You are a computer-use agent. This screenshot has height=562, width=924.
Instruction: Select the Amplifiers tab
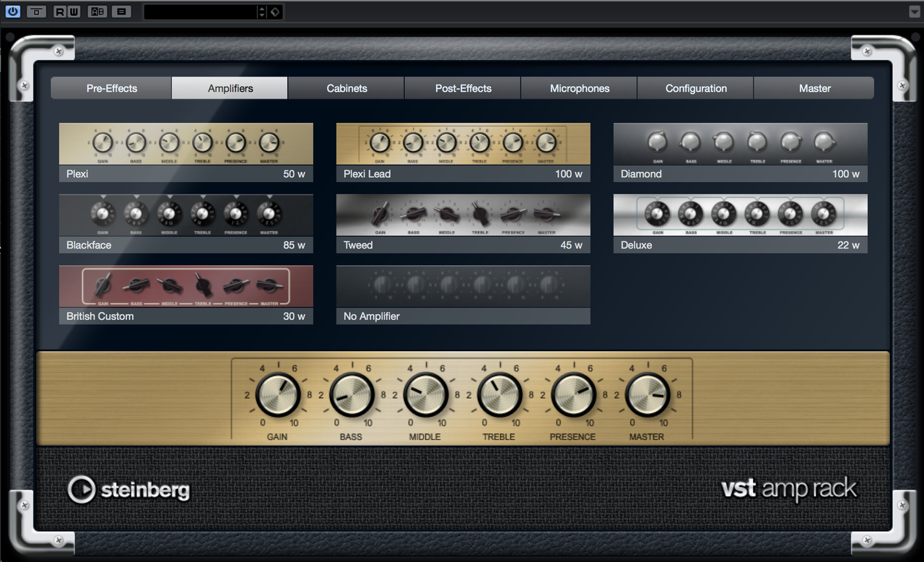pos(230,88)
